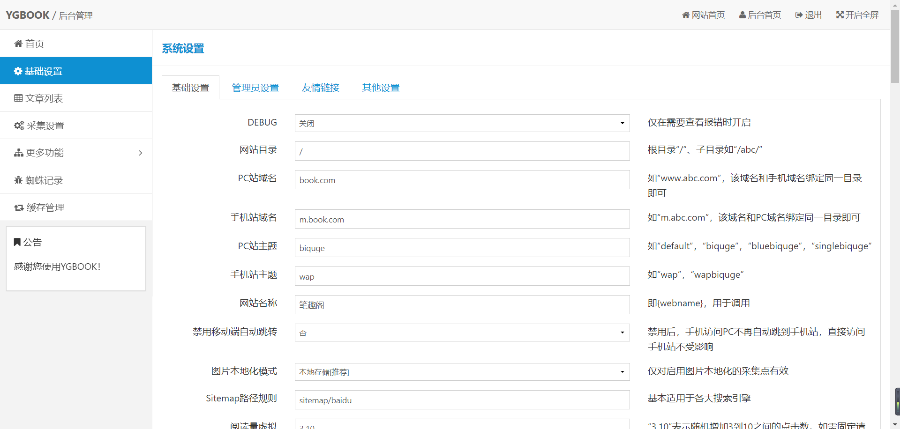Click the 开启全屏 link
The width and height of the screenshot is (900, 429).
coord(857,16)
